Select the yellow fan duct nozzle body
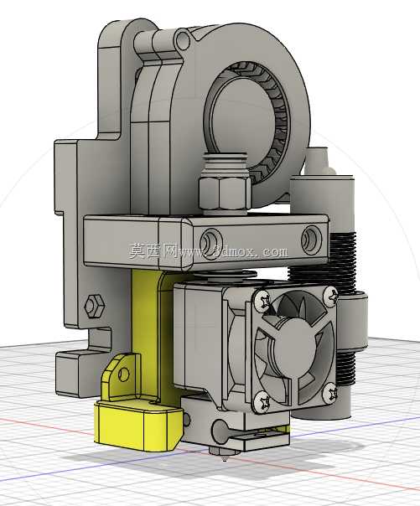 [x=138, y=425]
